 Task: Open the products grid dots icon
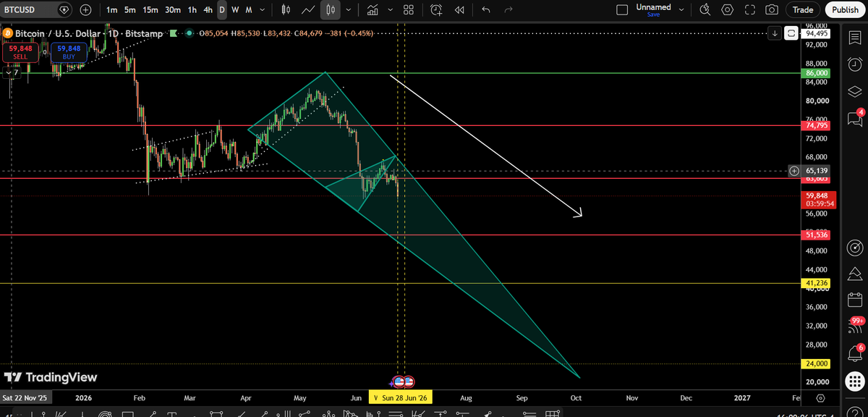pos(855,382)
